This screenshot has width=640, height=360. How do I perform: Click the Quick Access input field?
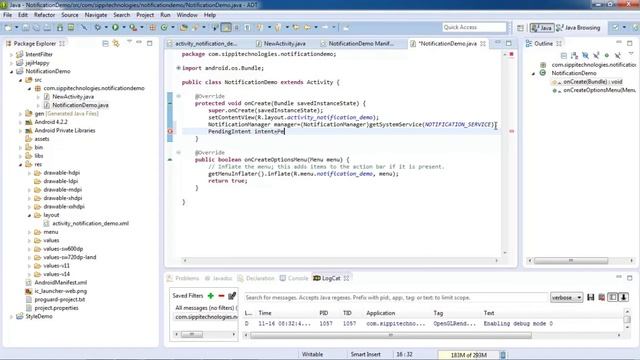(x=474, y=27)
